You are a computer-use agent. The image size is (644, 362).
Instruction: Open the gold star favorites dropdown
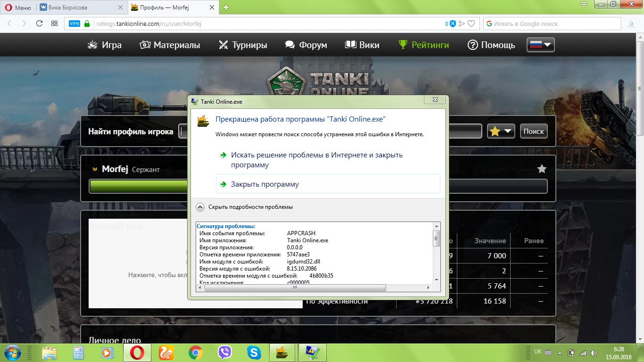[501, 132]
